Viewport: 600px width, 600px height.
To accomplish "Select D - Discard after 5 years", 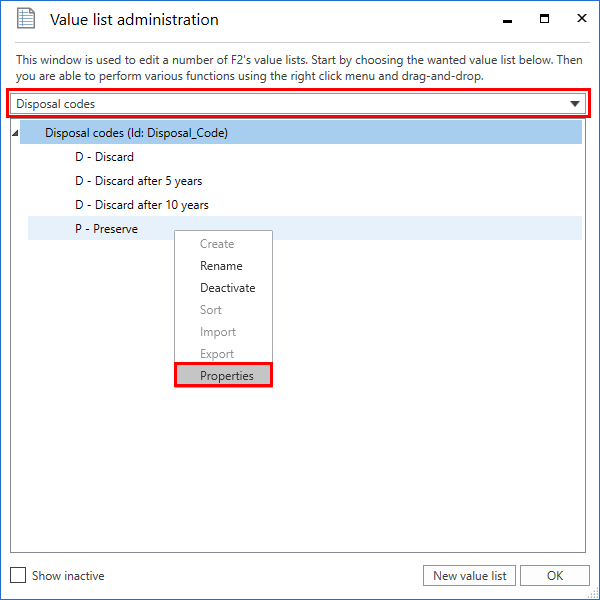I will tap(138, 181).
